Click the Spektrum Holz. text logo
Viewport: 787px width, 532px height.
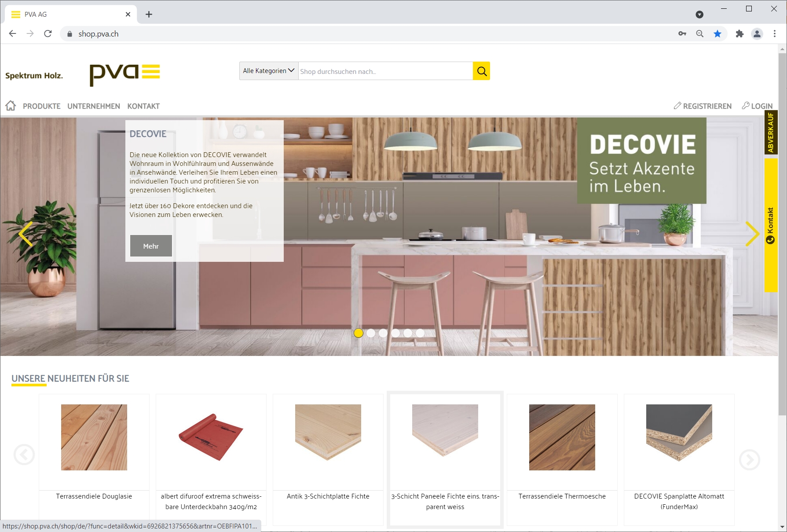tap(34, 75)
